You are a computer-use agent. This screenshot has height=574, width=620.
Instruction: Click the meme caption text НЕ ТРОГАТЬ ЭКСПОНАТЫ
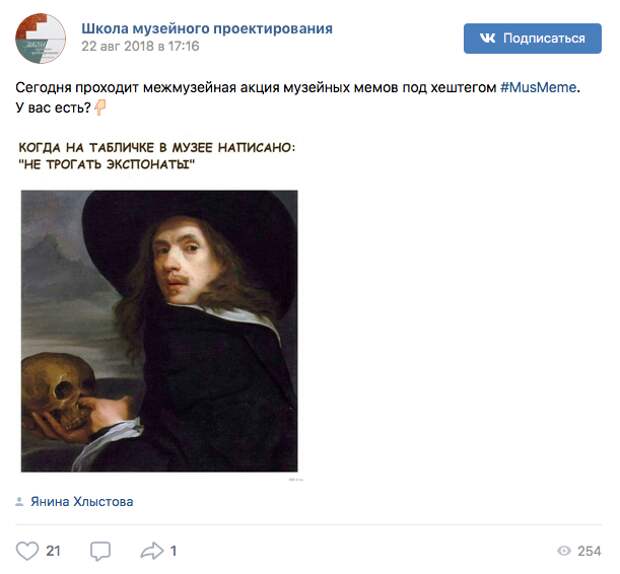pyautogui.click(x=107, y=164)
